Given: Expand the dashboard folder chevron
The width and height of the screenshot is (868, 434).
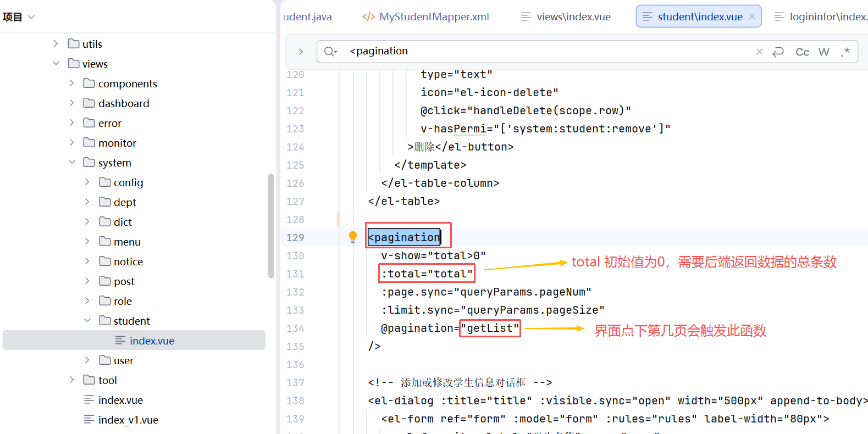Looking at the screenshot, I should [71, 103].
